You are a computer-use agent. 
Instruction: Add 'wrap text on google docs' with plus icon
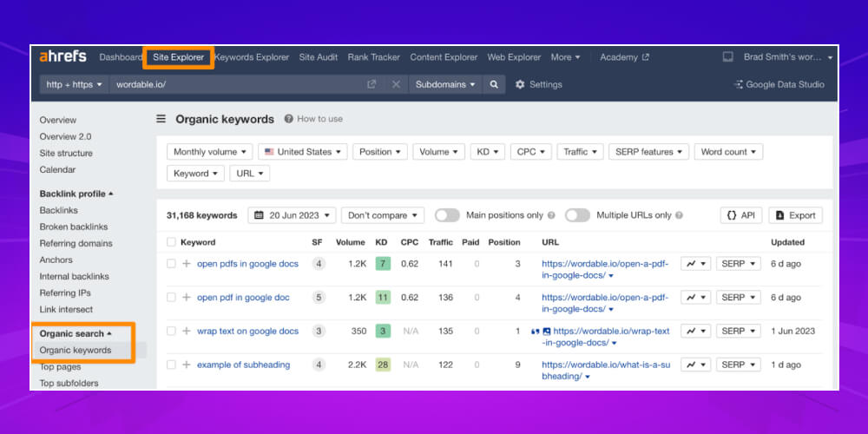click(187, 331)
